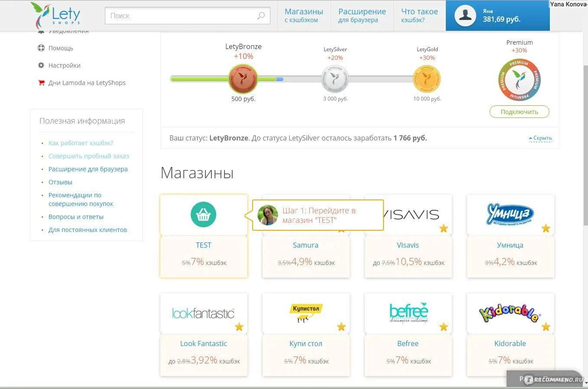Open the Visavis shop name link

(x=408, y=245)
